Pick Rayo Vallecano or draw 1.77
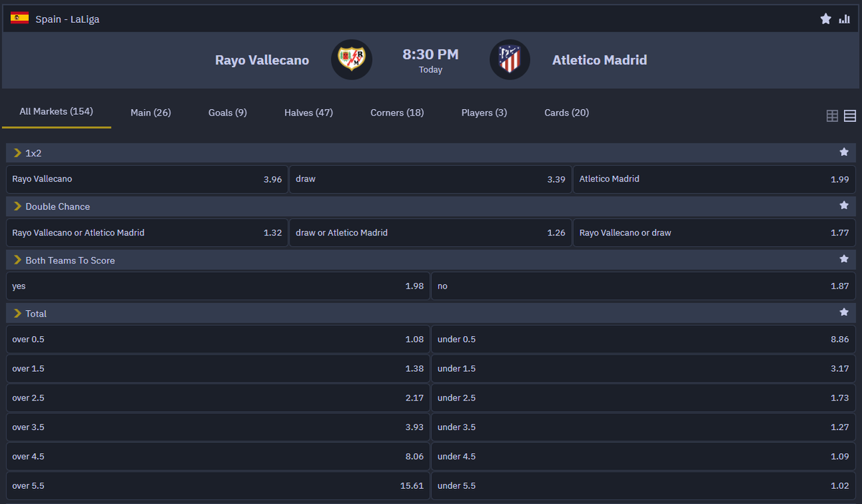862x504 pixels. point(714,233)
